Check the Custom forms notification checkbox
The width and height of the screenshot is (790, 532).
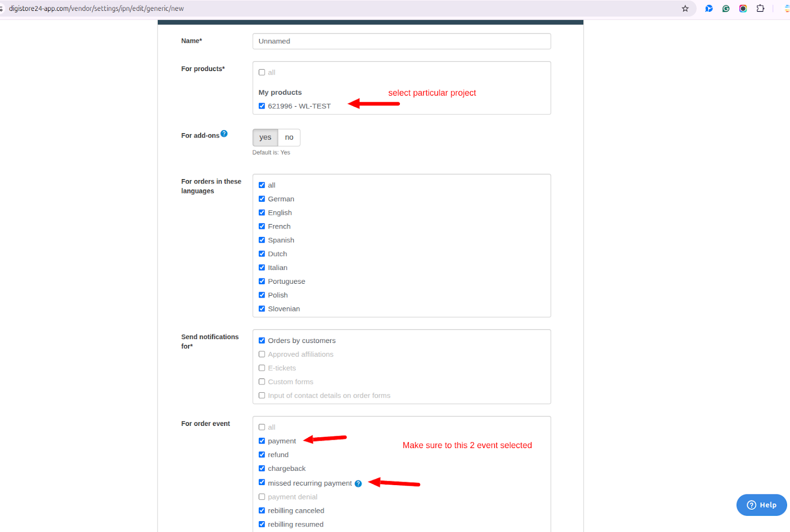(262, 382)
